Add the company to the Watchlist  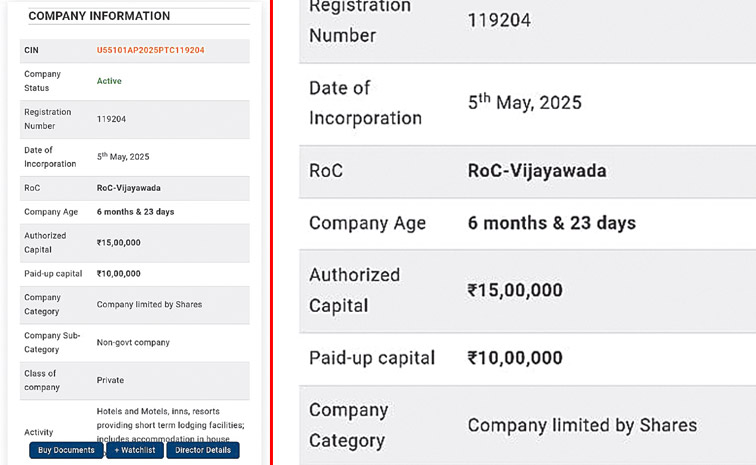pos(134,450)
